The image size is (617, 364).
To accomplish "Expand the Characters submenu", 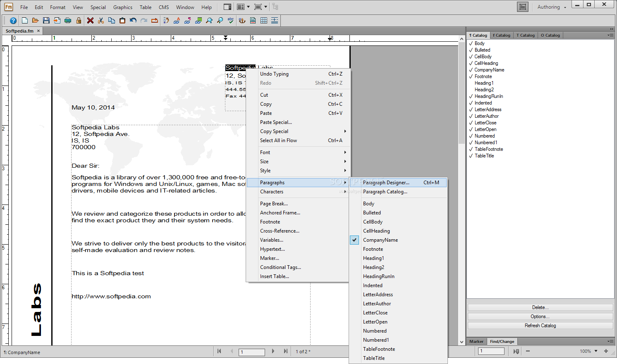I will 298,192.
